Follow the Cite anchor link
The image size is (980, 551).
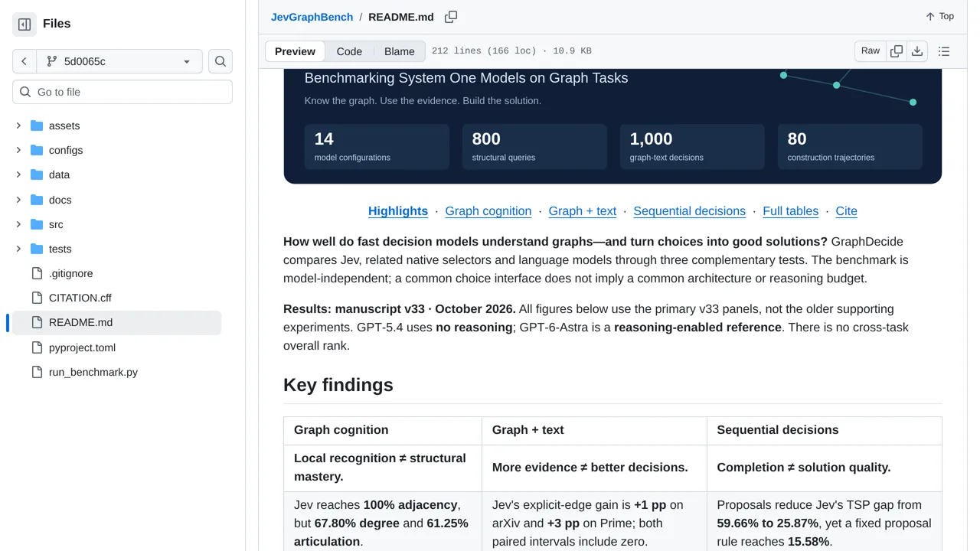(x=847, y=211)
